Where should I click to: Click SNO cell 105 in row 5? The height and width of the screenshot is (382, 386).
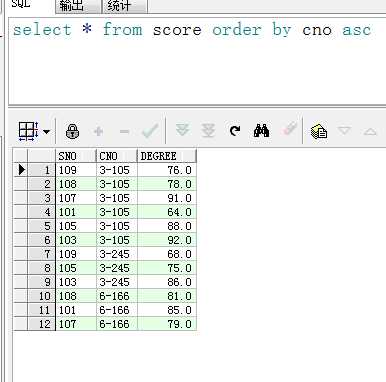(x=76, y=226)
